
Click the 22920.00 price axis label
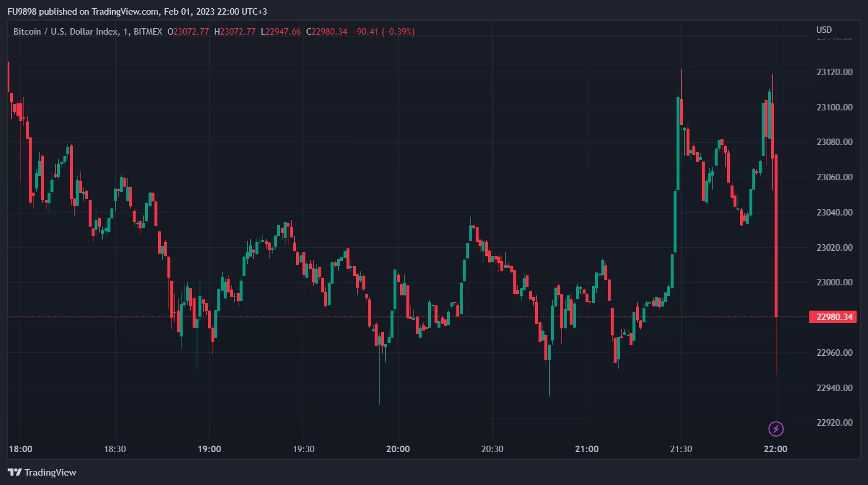(835, 423)
